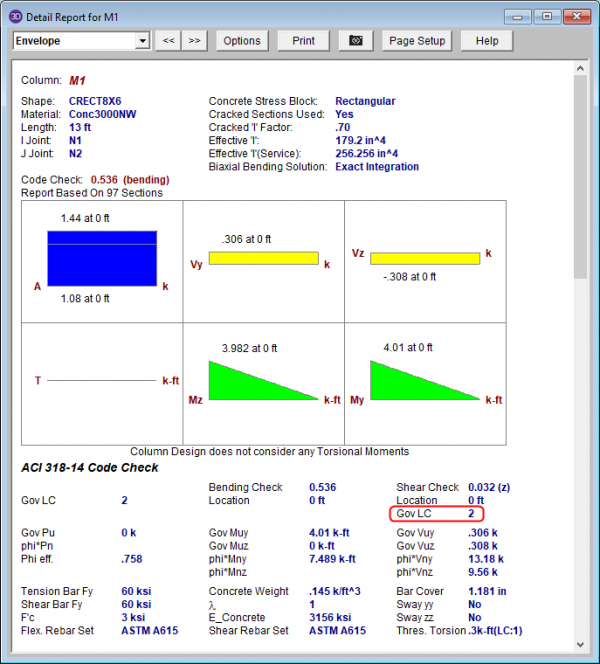Click the ACI 318-14 Code Check heading
Image resolution: width=600 pixels, height=664 pixels.
89,468
